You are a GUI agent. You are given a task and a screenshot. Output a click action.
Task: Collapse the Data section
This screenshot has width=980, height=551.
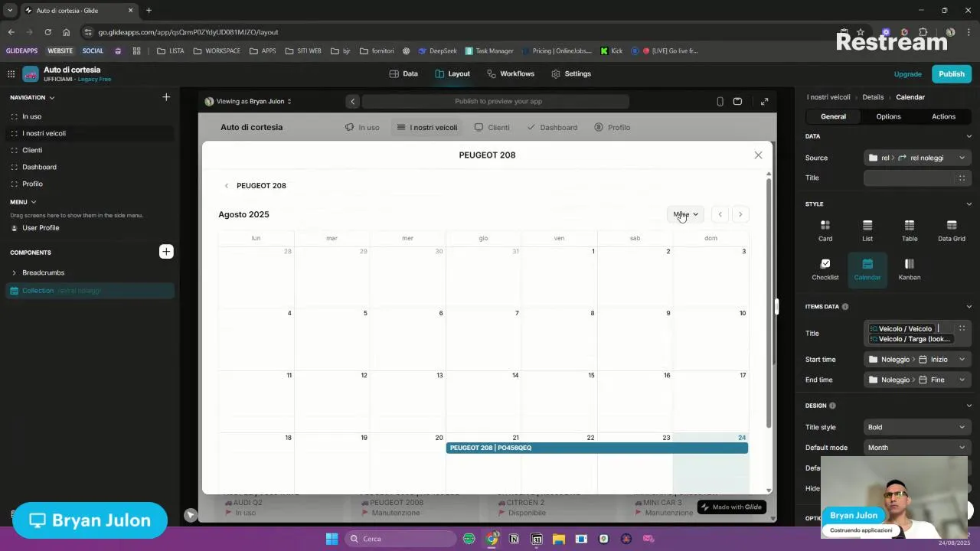coord(969,136)
